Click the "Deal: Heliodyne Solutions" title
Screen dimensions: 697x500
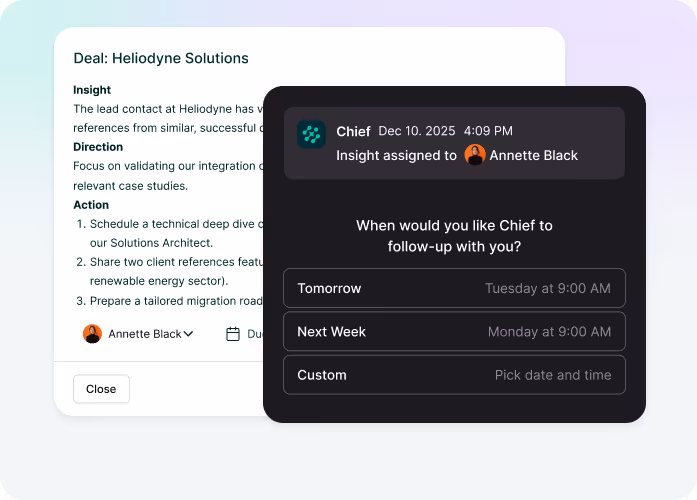(x=161, y=59)
